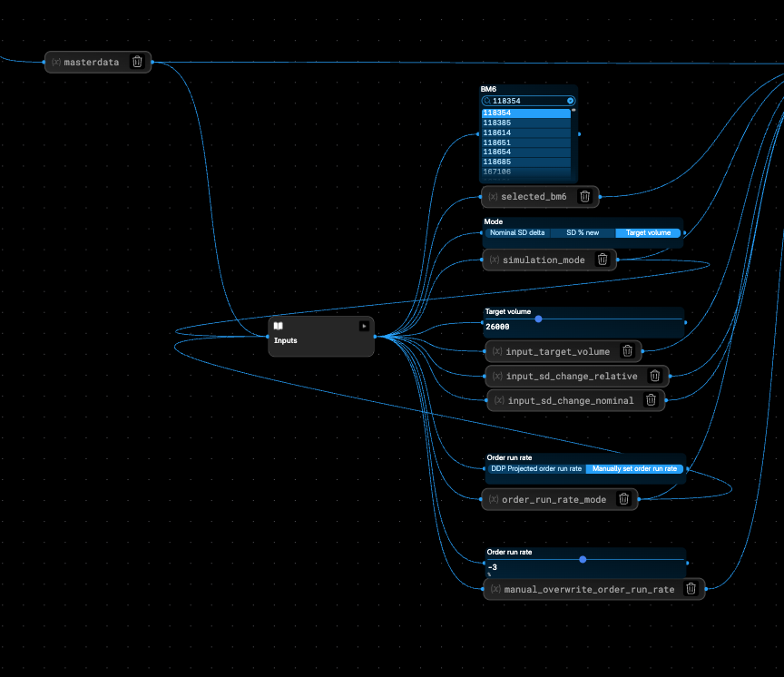Select the manual_overwrite_order_run_rate node
The image size is (784, 677).
tap(594, 589)
